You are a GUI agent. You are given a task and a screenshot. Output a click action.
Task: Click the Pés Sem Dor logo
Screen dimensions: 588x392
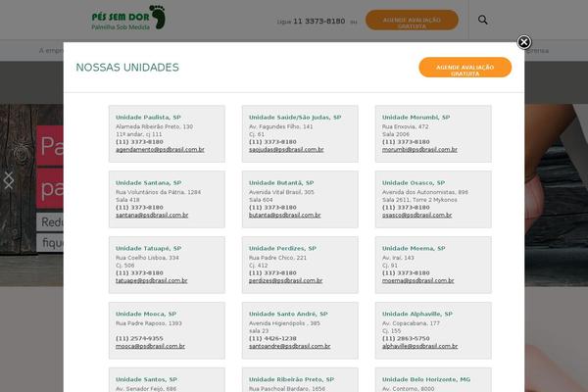pyautogui.click(x=128, y=18)
